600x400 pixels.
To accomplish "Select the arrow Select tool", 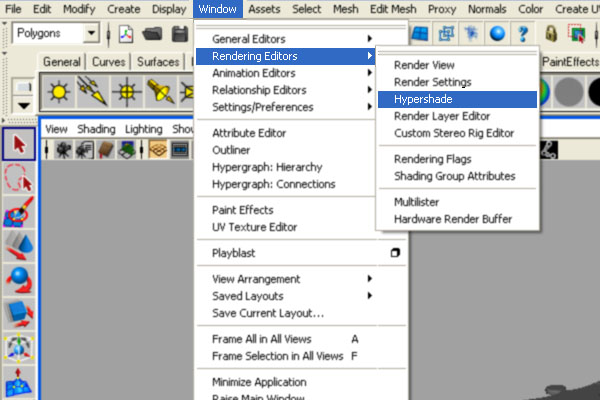I will click(x=19, y=144).
